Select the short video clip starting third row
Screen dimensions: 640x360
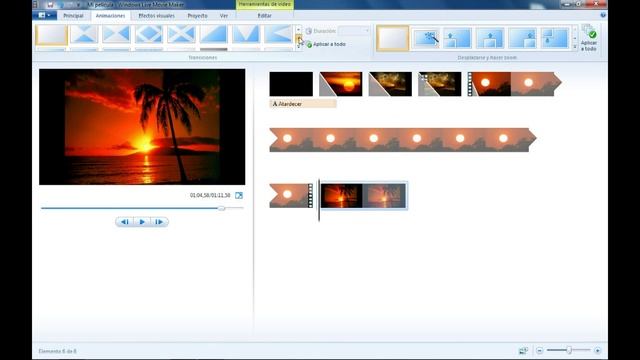291,196
